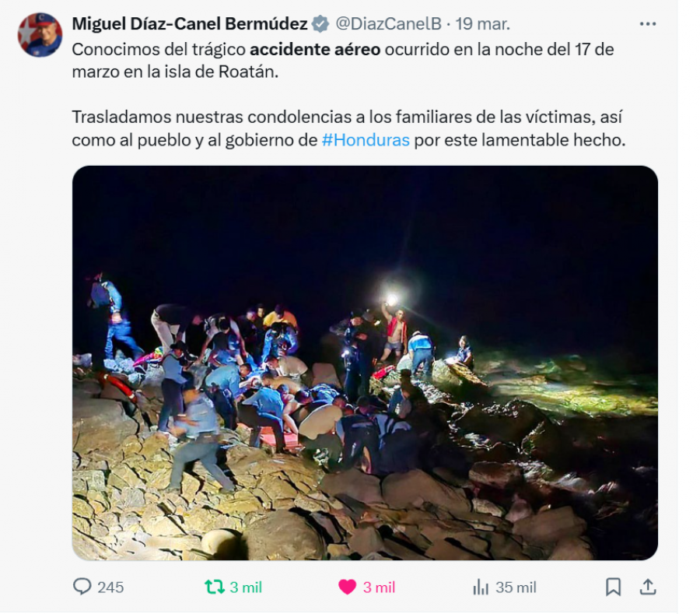Viewport: 700px width, 614px height.
Task: Open the 19 mar. timestamp link
Action: click(x=482, y=23)
